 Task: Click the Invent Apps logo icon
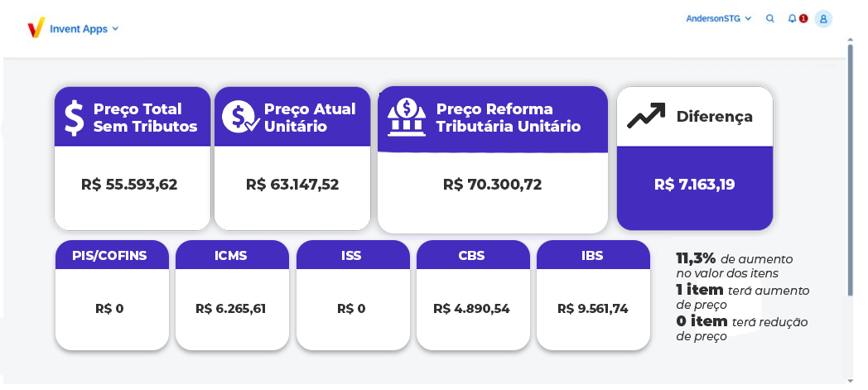[36, 27]
